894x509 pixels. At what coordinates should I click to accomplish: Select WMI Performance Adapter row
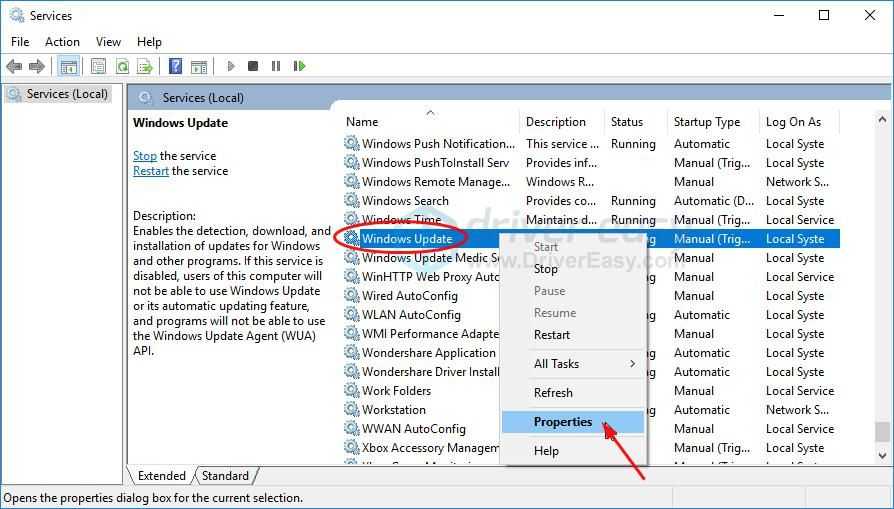point(591,333)
